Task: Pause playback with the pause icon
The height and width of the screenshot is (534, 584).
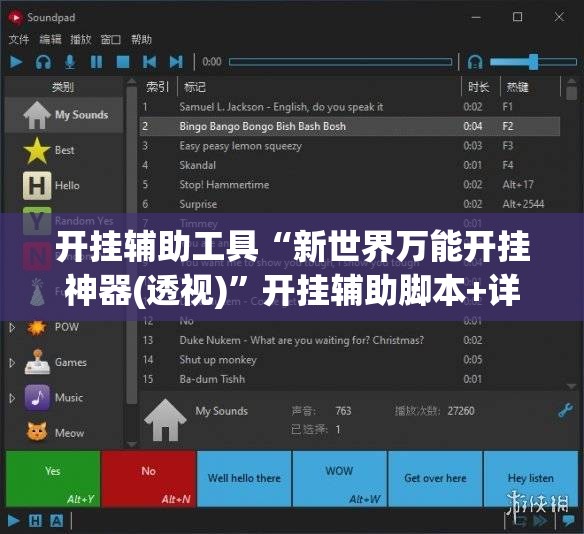Action: point(96,62)
